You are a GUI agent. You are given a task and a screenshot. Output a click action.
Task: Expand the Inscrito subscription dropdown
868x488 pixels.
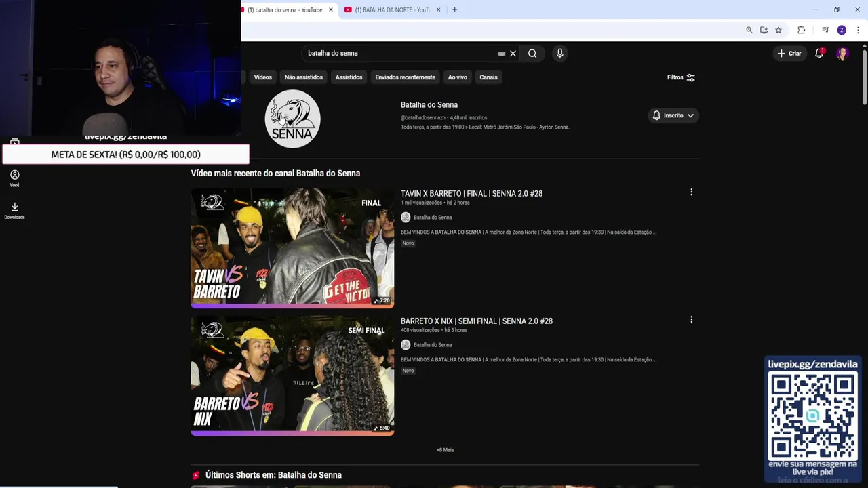click(x=673, y=115)
